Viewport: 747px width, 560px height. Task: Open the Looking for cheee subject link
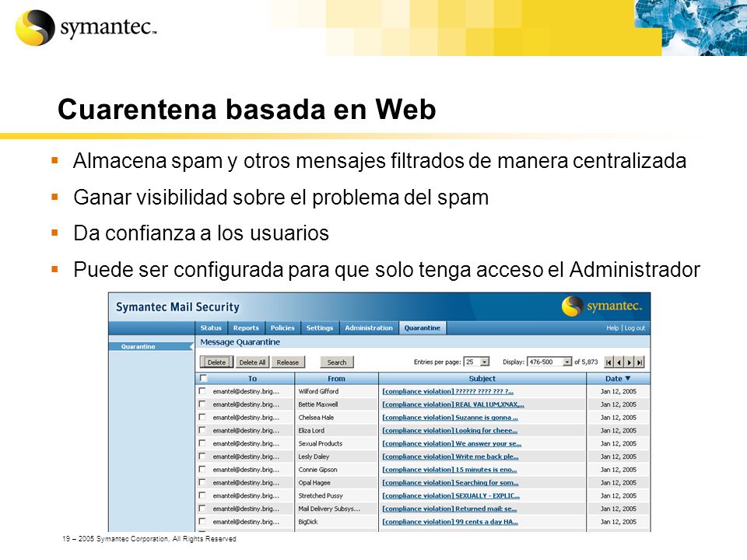[450, 430]
